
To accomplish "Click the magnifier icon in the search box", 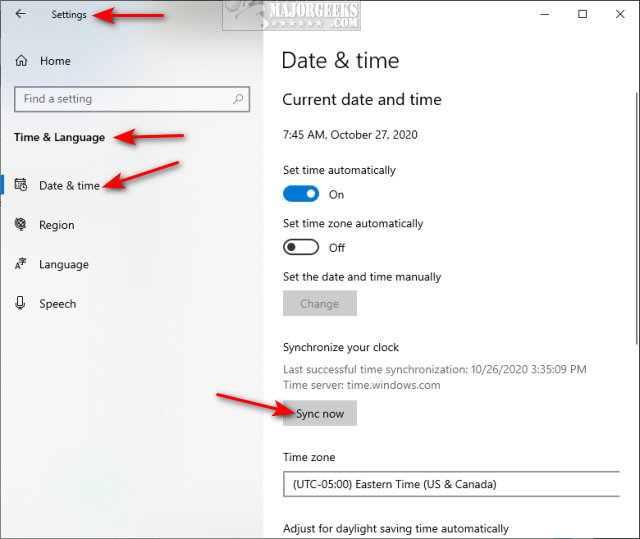I will point(238,99).
